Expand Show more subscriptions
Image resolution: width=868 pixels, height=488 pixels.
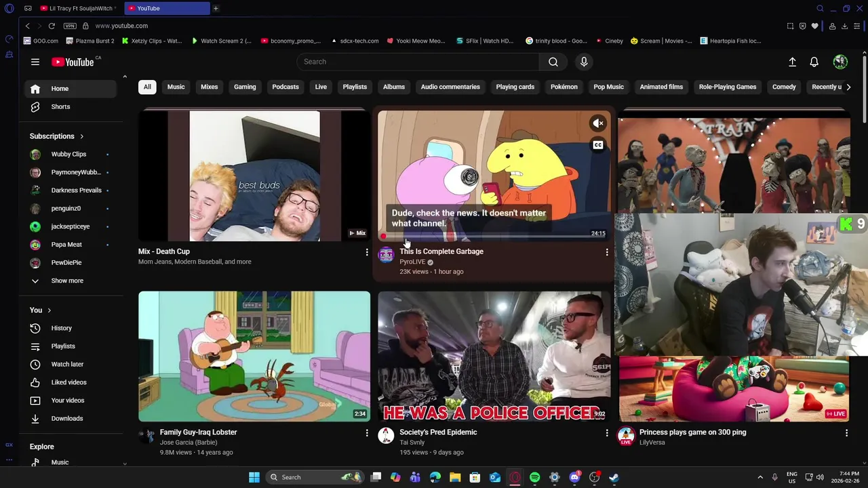point(71,281)
